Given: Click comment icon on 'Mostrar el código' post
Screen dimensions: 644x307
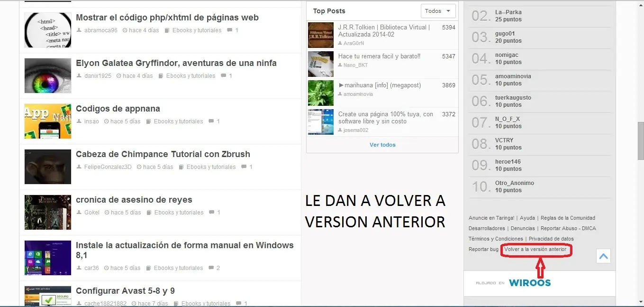Looking at the screenshot, I should coord(230,30).
